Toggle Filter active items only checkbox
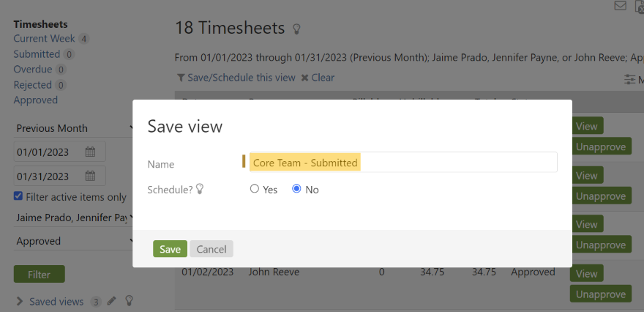The image size is (644, 312). pos(18,196)
